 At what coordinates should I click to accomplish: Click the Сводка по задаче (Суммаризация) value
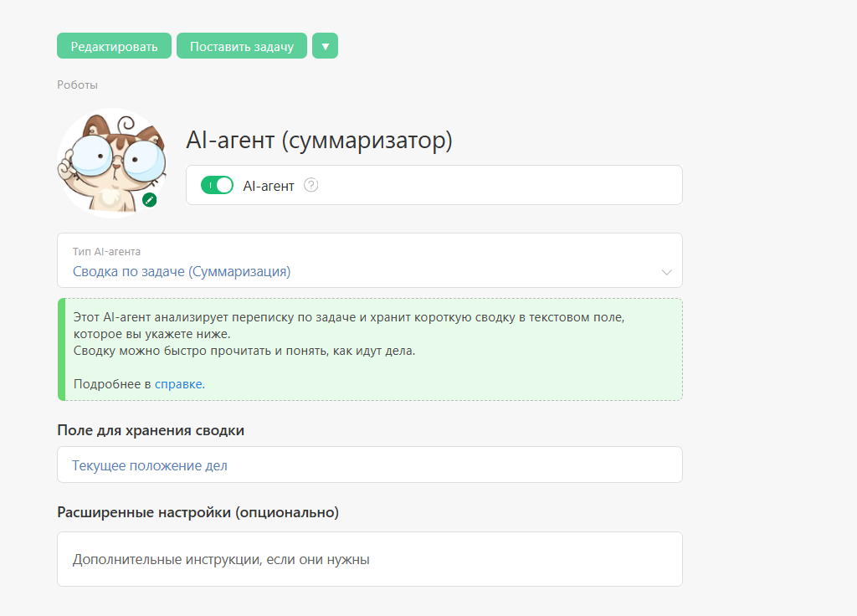(182, 272)
